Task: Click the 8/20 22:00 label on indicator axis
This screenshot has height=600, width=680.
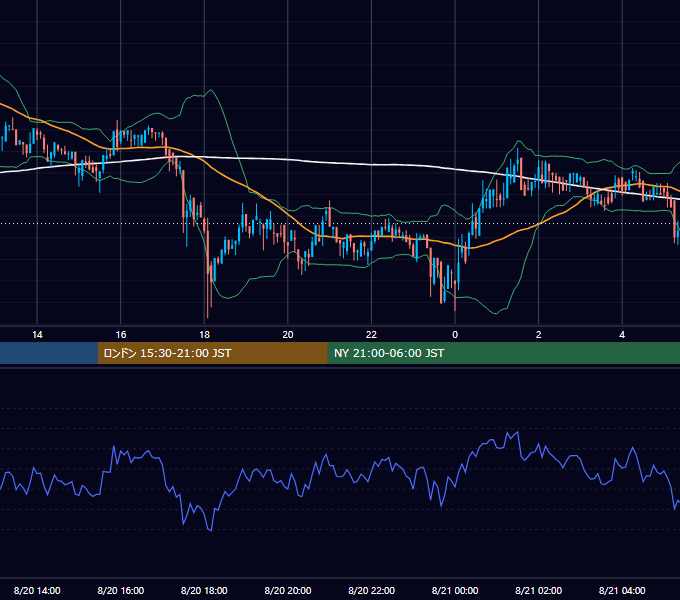Action: click(x=371, y=590)
